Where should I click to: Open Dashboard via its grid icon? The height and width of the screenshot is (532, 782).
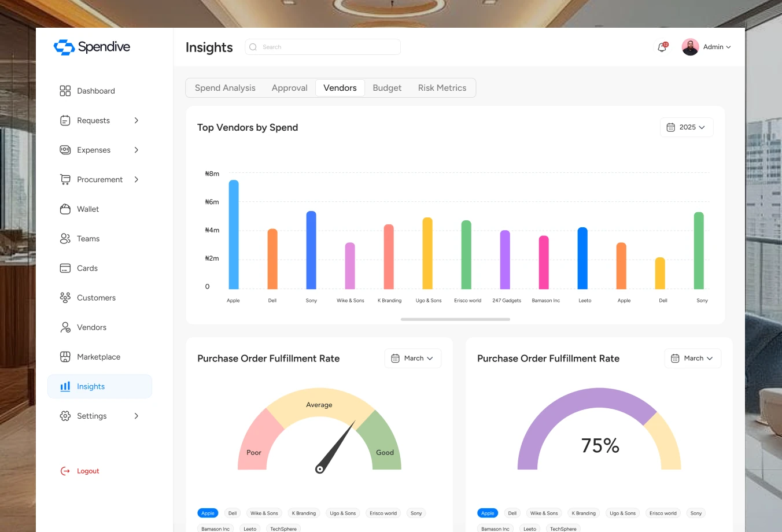click(x=65, y=91)
